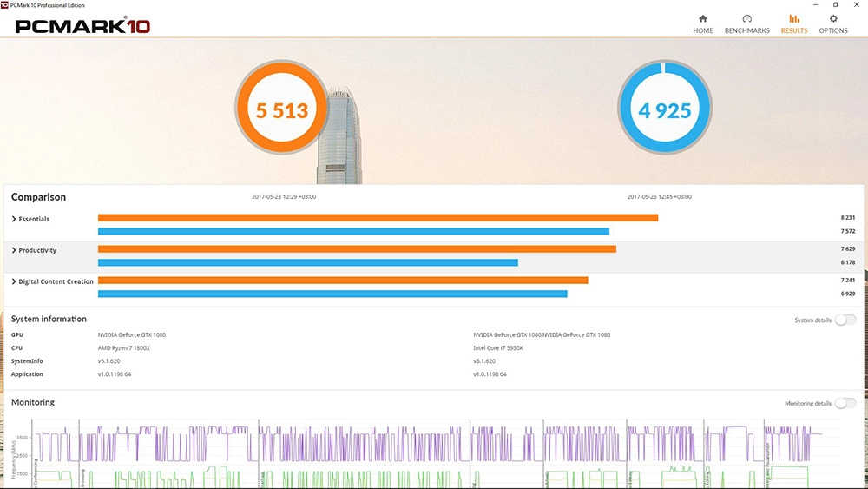Go to the BENCHMARKS tab label
The width and height of the screenshot is (868, 489).
click(746, 31)
